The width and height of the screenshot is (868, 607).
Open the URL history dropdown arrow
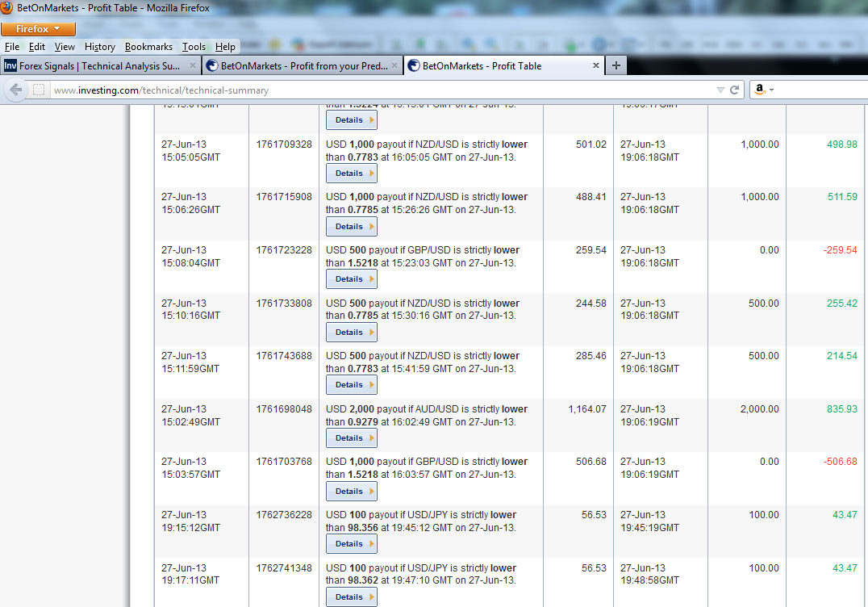[720, 90]
